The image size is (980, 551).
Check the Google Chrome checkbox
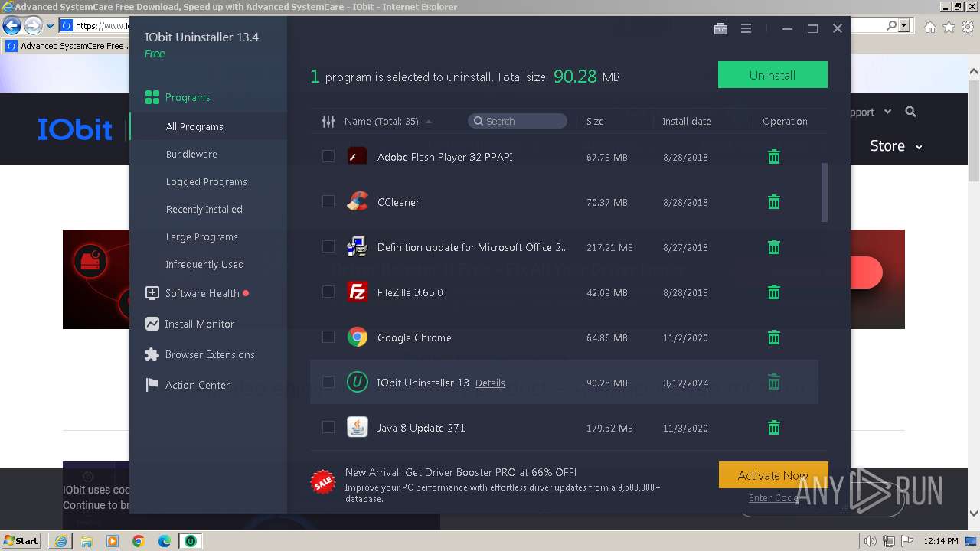point(328,337)
